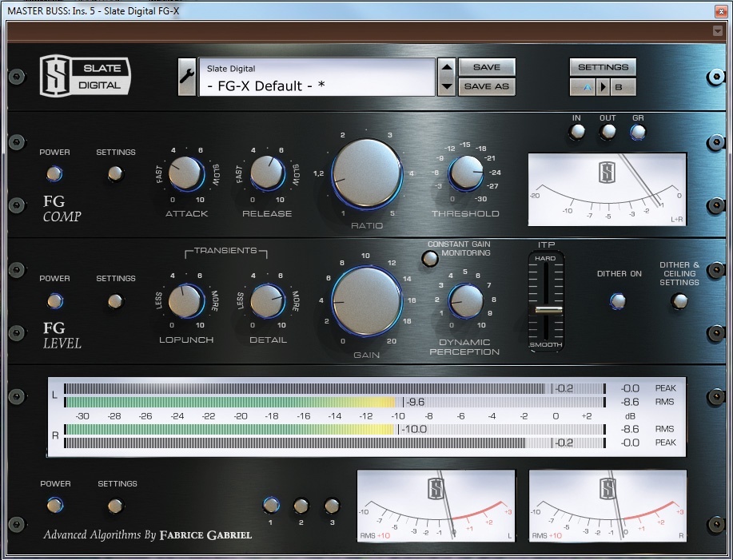The width and height of the screenshot is (733, 560).
Task: Close the FG-X plugin window
Action: (x=720, y=10)
